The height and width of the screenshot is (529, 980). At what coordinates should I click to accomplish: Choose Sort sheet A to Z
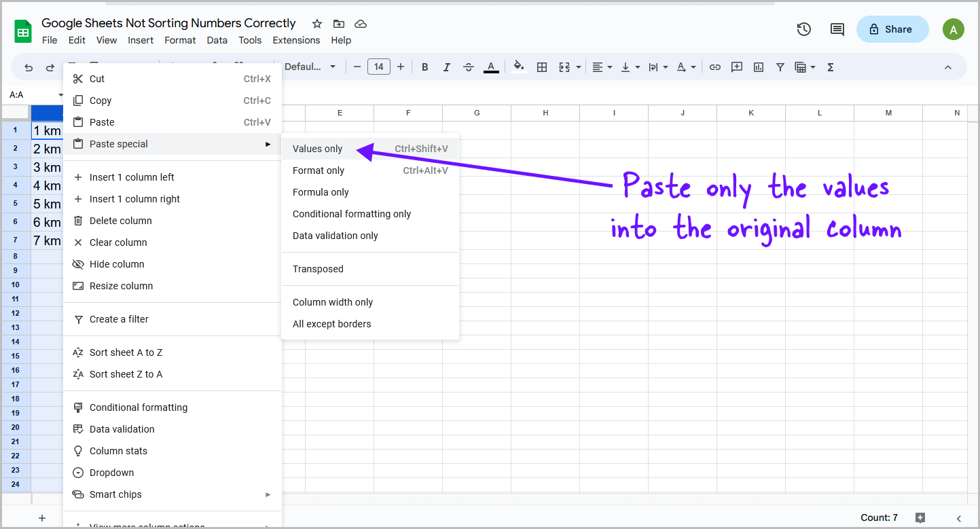pyautogui.click(x=172, y=352)
